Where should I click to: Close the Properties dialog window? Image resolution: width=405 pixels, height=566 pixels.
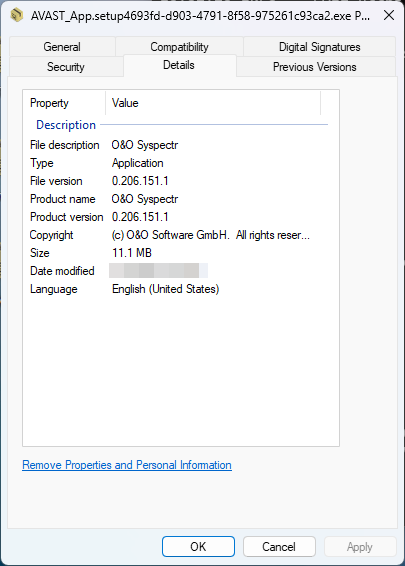point(389,15)
